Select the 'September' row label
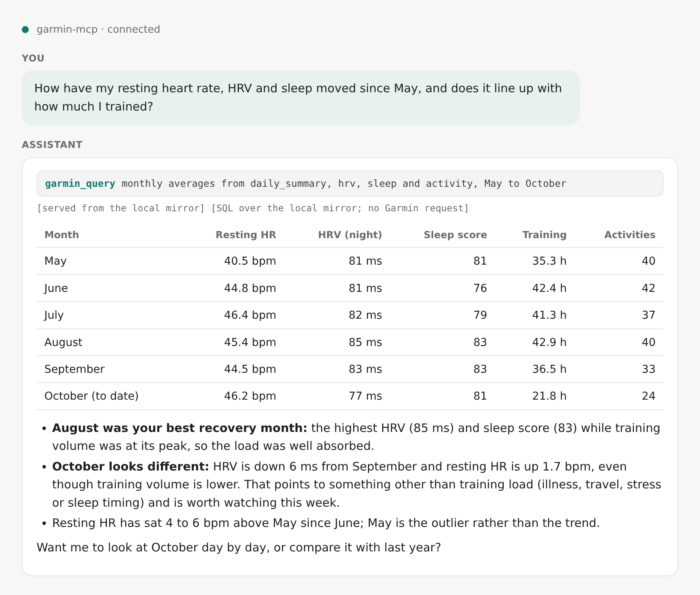This screenshot has width=700, height=595. point(74,369)
